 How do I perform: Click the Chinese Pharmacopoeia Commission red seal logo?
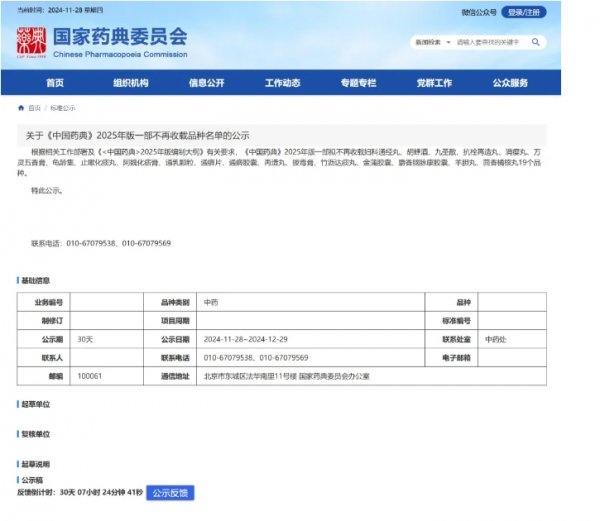click(x=32, y=42)
